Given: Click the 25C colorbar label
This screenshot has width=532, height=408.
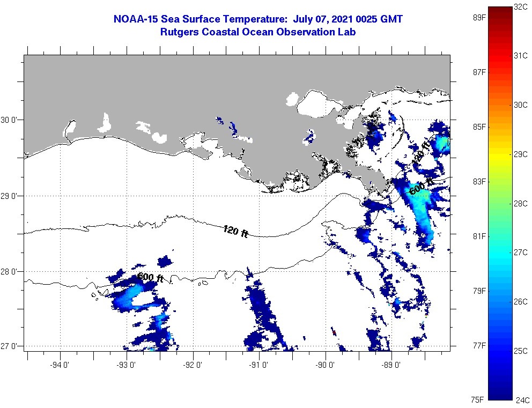Looking at the screenshot, I should pyautogui.click(x=520, y=351).
